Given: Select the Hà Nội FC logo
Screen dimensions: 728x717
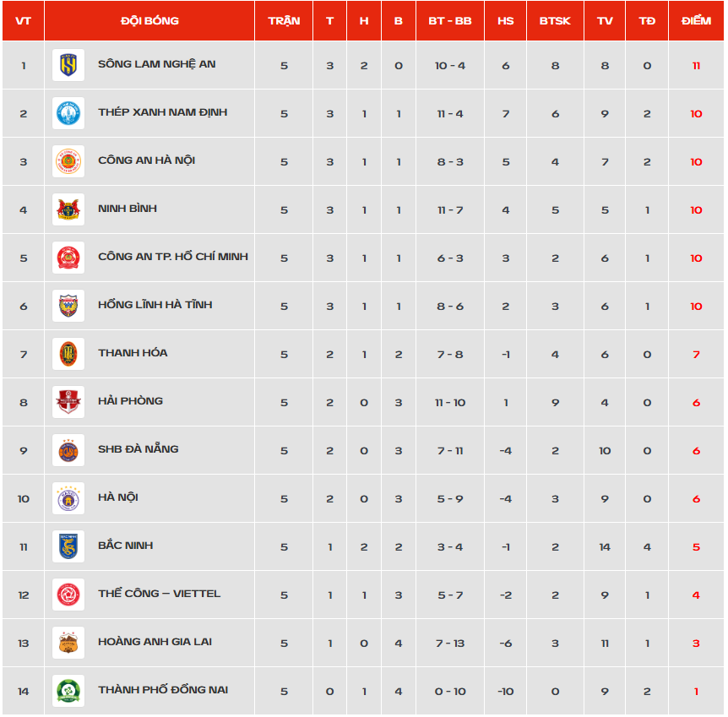Looking at the screenshot, I should 68,498.
